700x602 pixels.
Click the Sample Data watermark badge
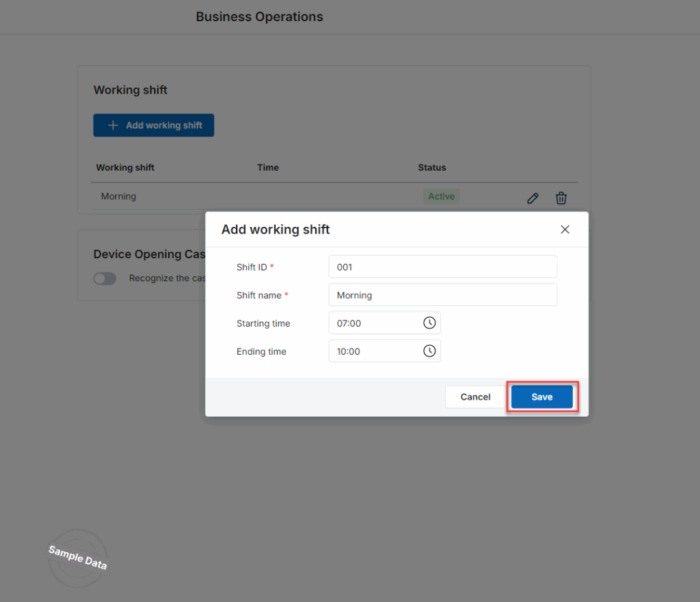(77, 558)
